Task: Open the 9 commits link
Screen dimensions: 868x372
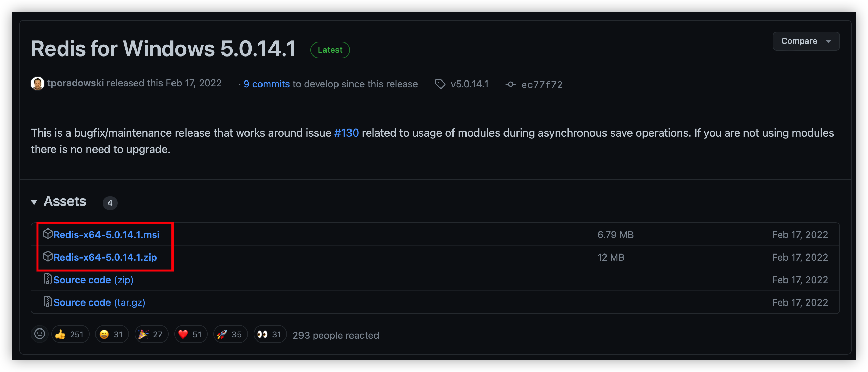Action: click(266, 84)
